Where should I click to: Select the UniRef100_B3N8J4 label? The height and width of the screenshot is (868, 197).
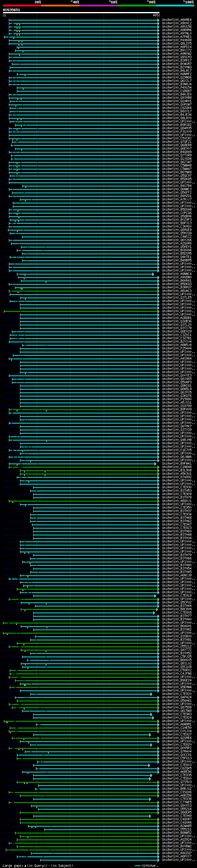click(176, 84)
